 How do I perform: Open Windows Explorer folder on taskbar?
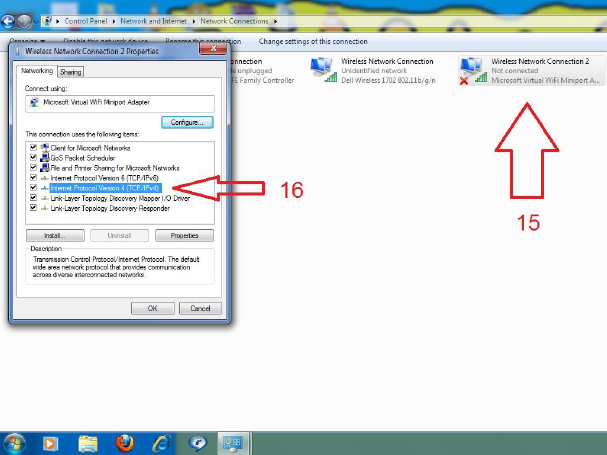click(x=88, y=444)
